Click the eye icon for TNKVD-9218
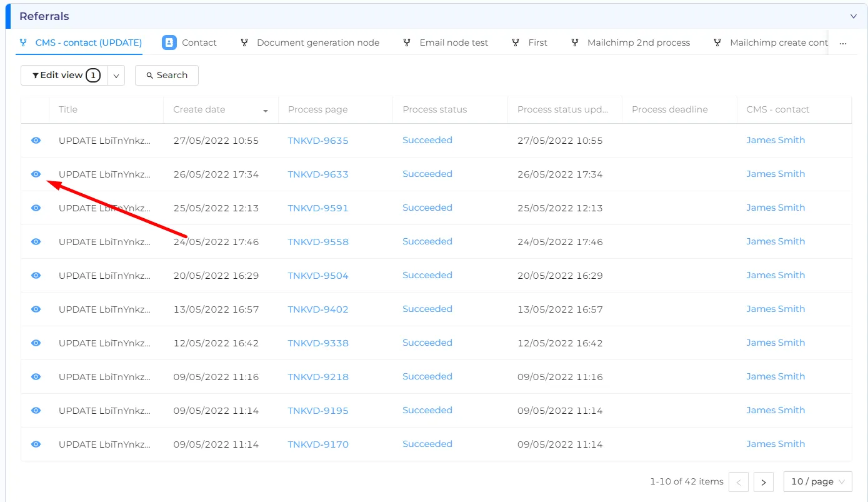The width and height of the screenshot is (868, 502). (36, 377)
